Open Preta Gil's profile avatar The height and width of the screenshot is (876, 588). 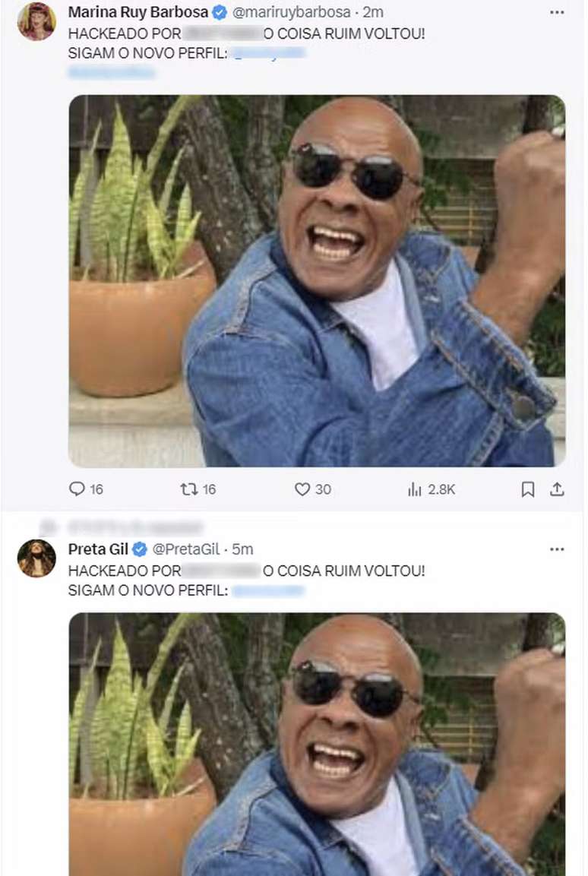[x=36, y=558]
